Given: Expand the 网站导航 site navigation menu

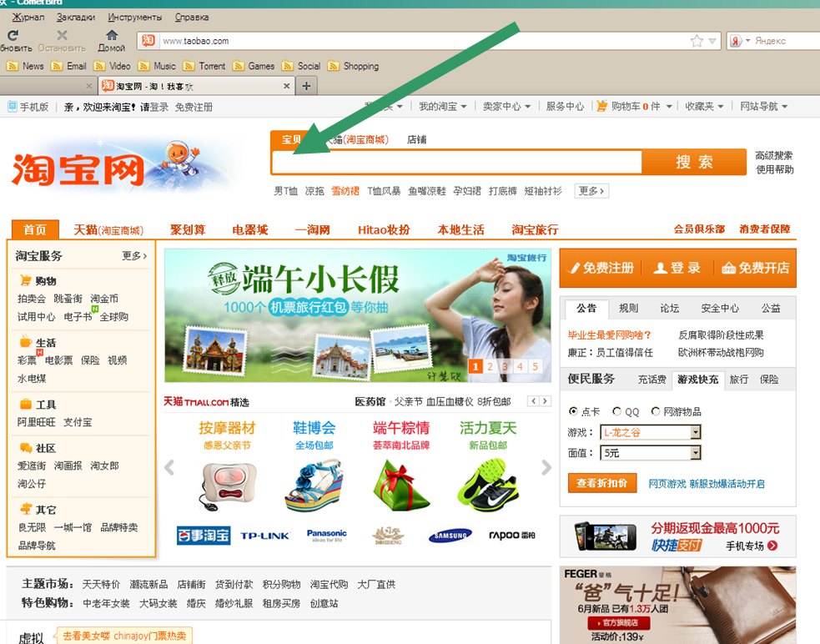Looking at the screenshot, I should pos(763,106).
